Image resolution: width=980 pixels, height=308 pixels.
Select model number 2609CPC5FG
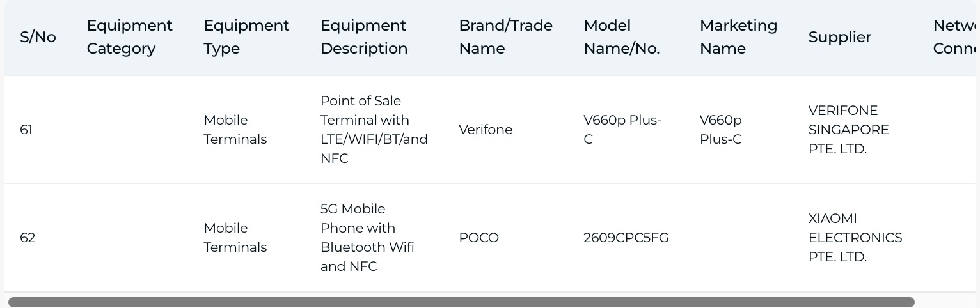(x=626, y=238)
